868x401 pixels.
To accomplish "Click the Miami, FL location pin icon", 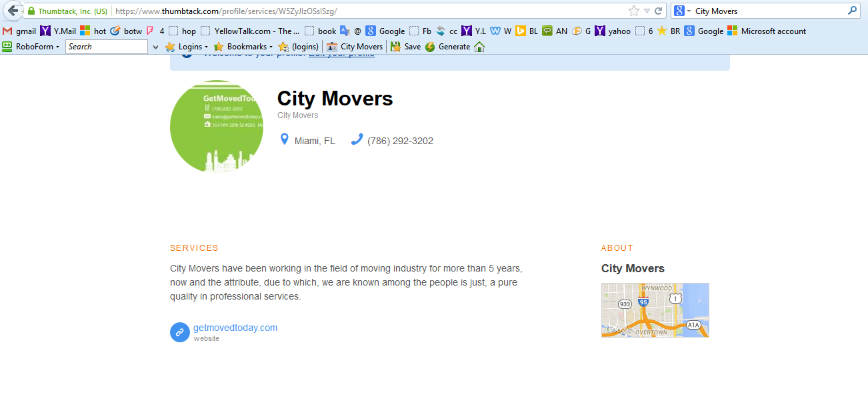I will point(285,139).
